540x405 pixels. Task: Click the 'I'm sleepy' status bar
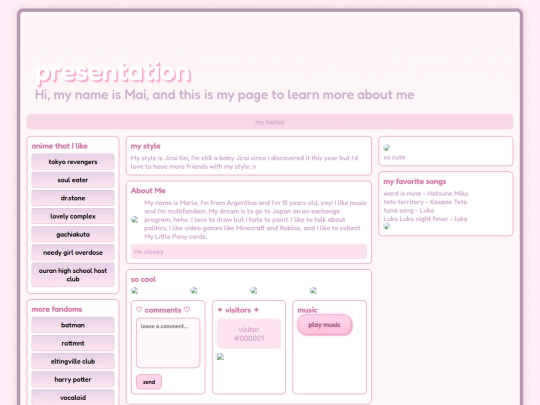coord(249,252)
